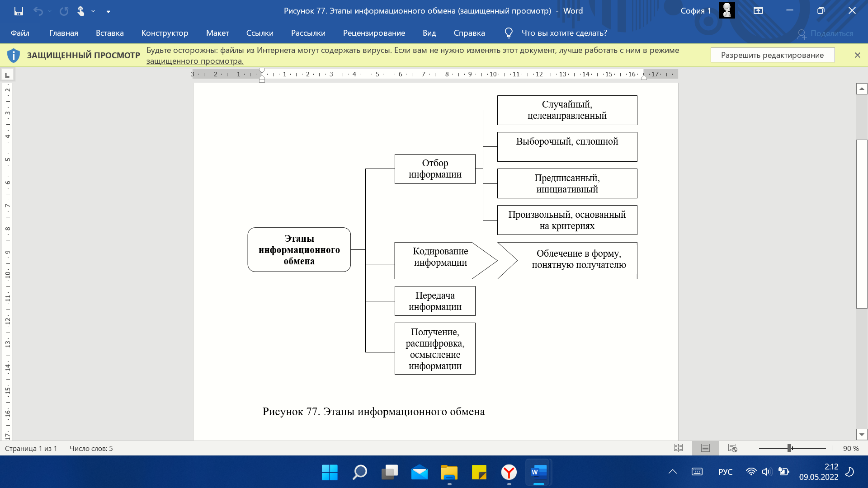Click the 'Предписанный, инициативный' box
The height and width of the screenshot is (488, 868).
pyautogui.click(x=567, y=183)
